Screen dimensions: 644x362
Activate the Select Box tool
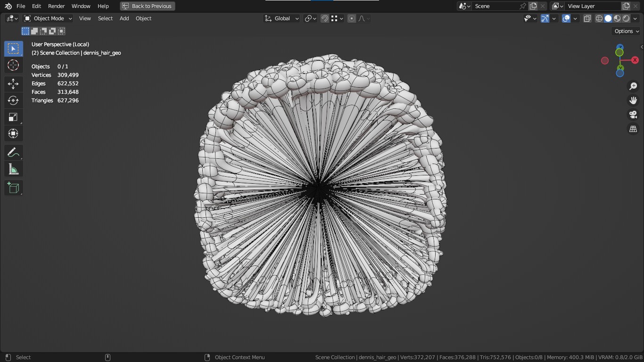(x=13, y=49)
